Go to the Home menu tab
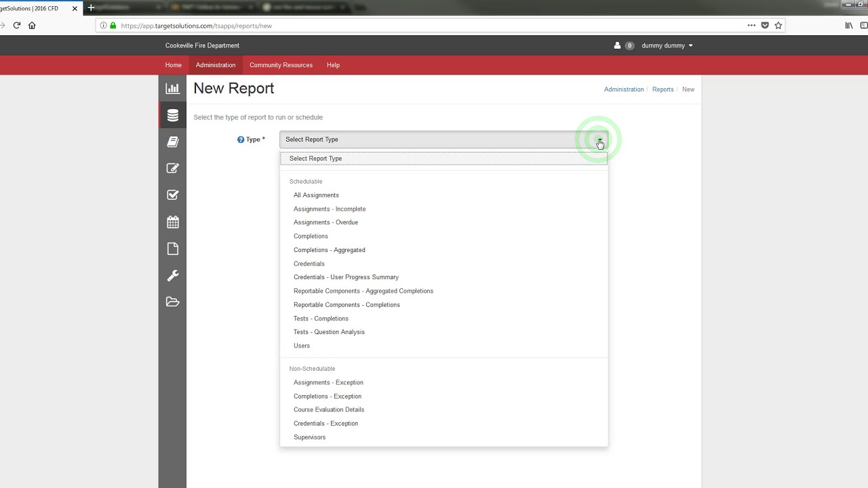868x488 pixels. coord(174,65)
